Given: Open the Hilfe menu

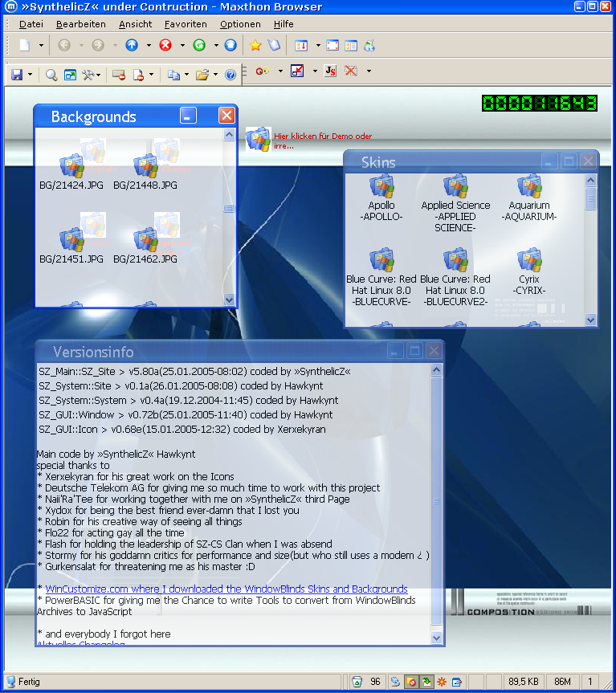Looking at the screenshot, I should point(284,24).
